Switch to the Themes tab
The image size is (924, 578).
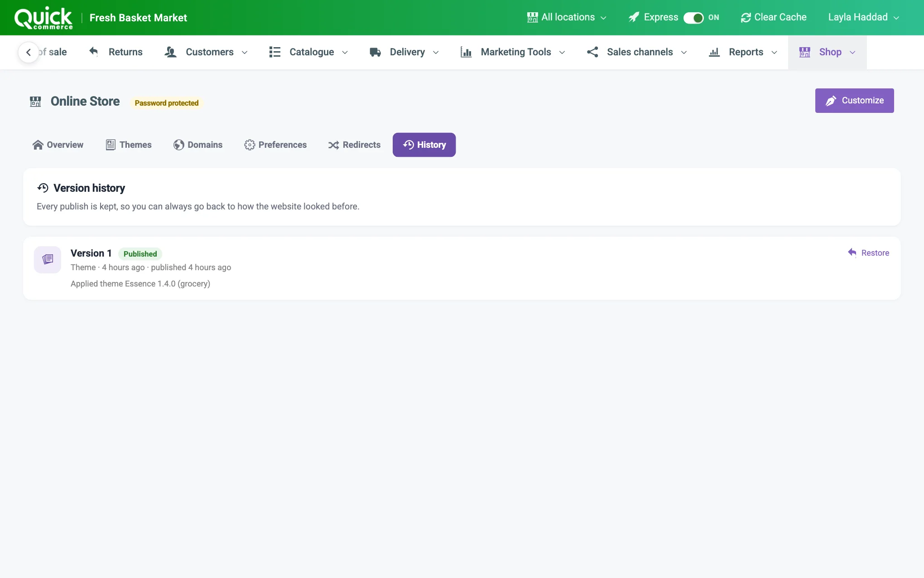(x=129, y=145)
